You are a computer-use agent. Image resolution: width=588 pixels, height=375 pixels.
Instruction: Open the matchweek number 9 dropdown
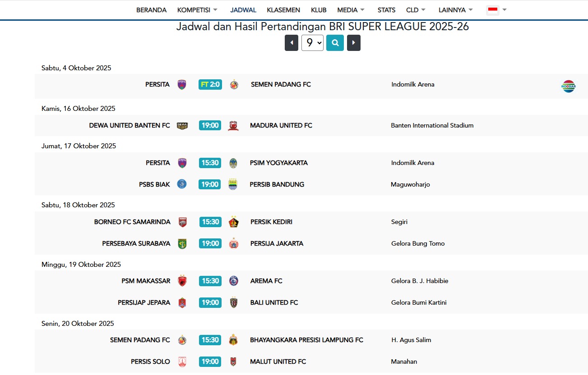[x=312, y=43]
